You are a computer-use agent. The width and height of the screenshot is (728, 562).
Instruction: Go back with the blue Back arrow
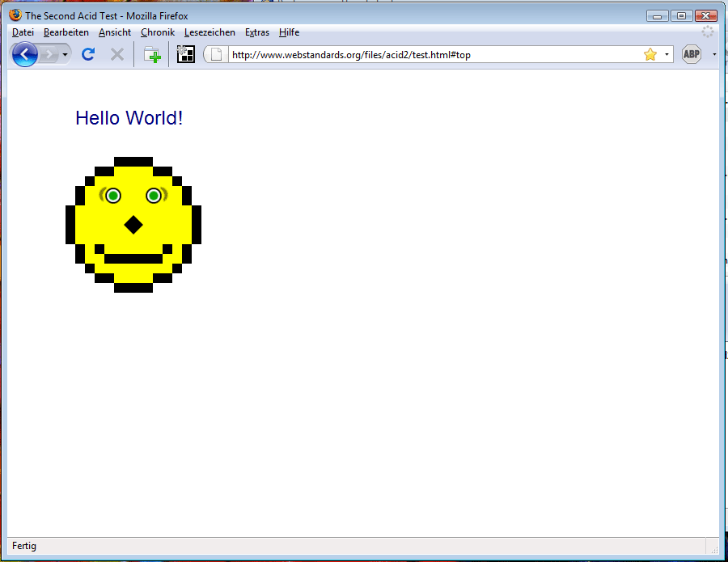[x=24, y=54]
